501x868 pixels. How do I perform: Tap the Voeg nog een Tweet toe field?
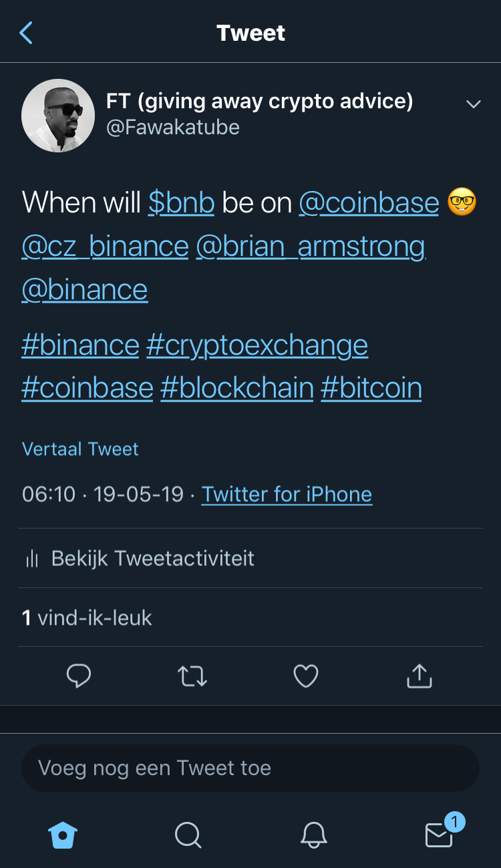tap(251, 768)
